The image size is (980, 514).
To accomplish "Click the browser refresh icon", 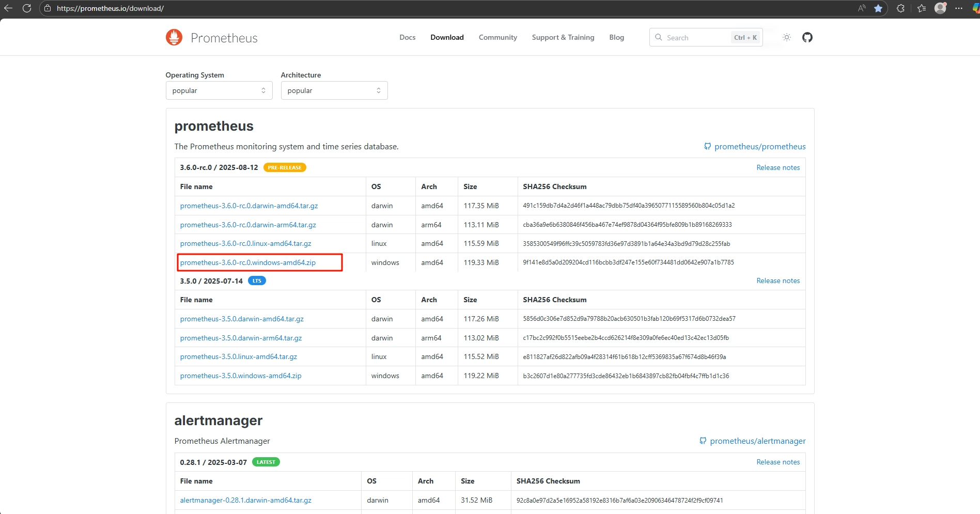I will [x=27, y=8].
